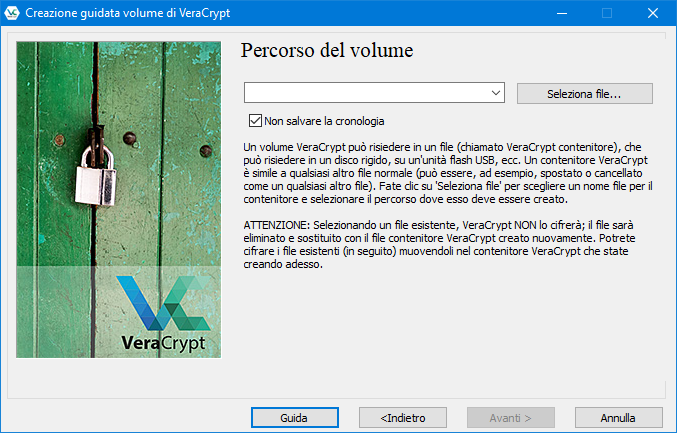The image size is (677, 433).
Task: Go back with the '<Indietro' button
Action: (403, 417)
